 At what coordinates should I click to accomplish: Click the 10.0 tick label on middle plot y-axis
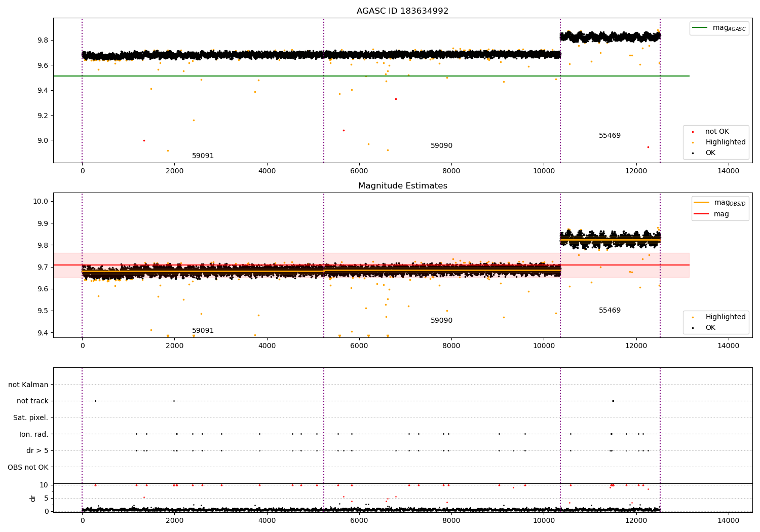point(41,201)
